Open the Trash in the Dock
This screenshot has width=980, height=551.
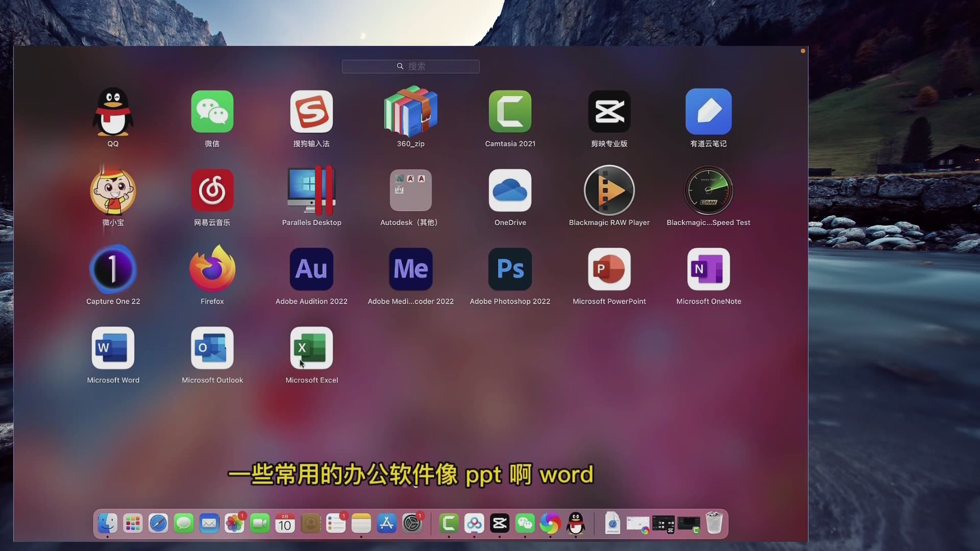[x=714, y=523]
